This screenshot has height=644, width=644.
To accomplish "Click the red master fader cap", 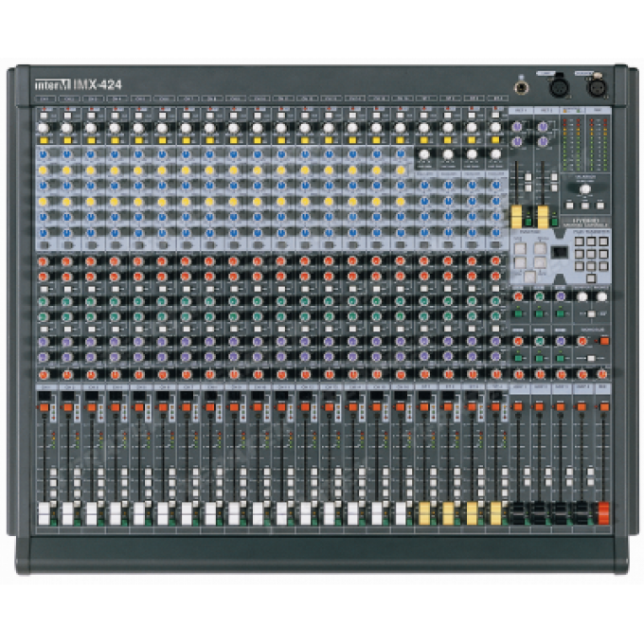I will click(603, 513).
